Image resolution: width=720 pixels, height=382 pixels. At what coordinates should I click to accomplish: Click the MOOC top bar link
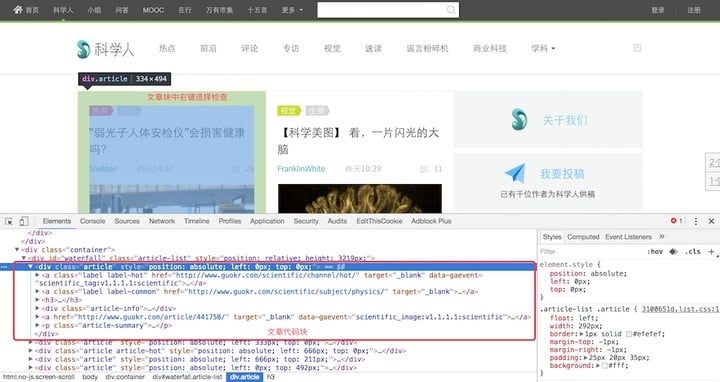[x=153, y=10]
